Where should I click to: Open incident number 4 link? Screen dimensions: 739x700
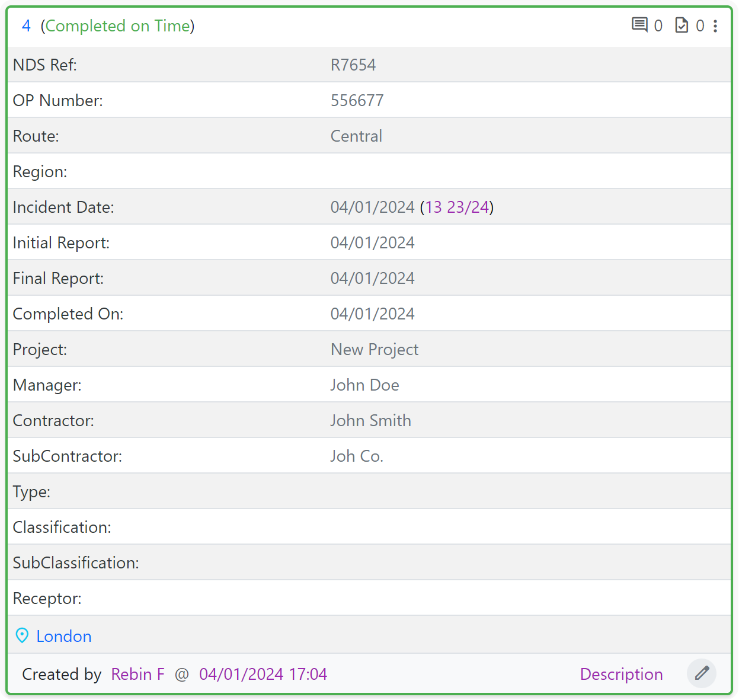(x=26, y=26)
